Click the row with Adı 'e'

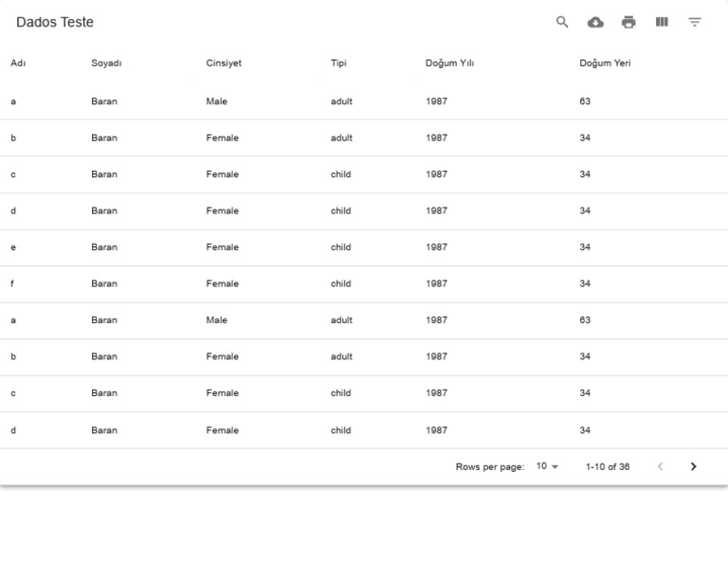[364, 247]
